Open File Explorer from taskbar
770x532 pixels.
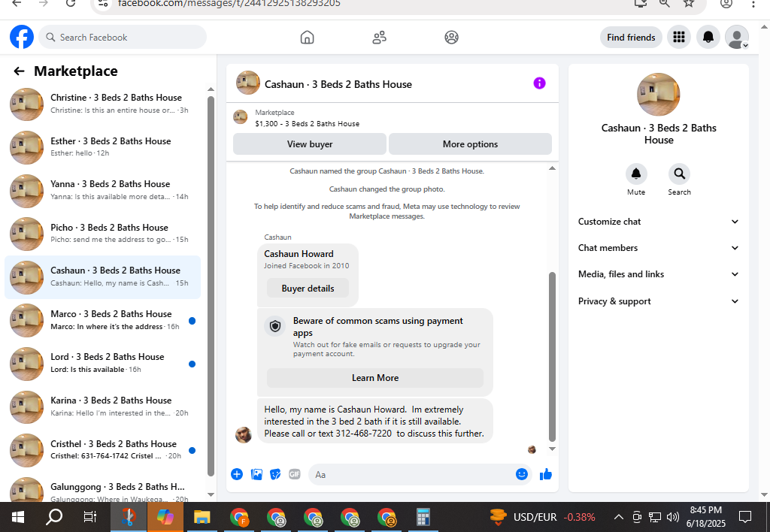(x=202, y=517)
